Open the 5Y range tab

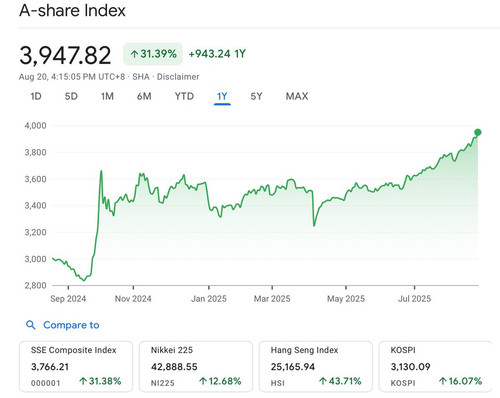256,96
